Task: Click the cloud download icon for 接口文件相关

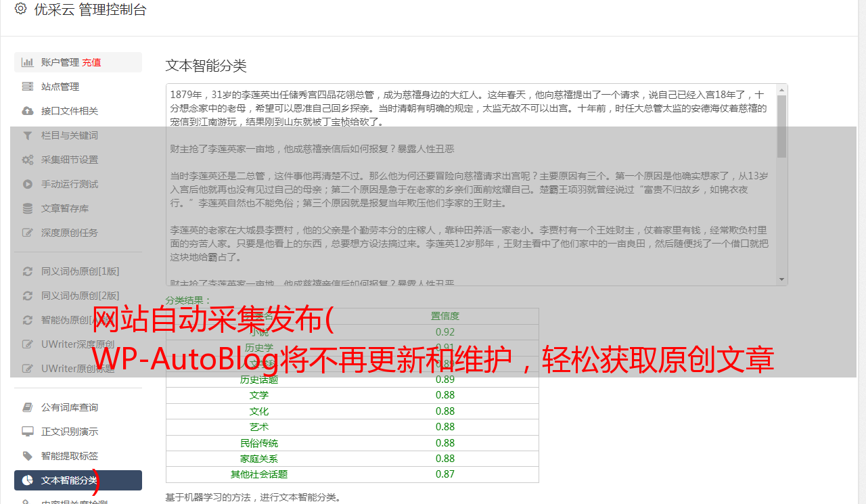Action: [28, 111]
